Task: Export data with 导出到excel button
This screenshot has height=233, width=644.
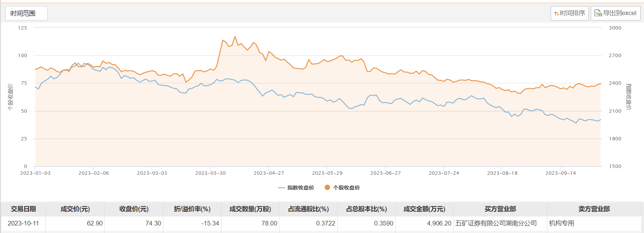Action: [x=615, y=13]
